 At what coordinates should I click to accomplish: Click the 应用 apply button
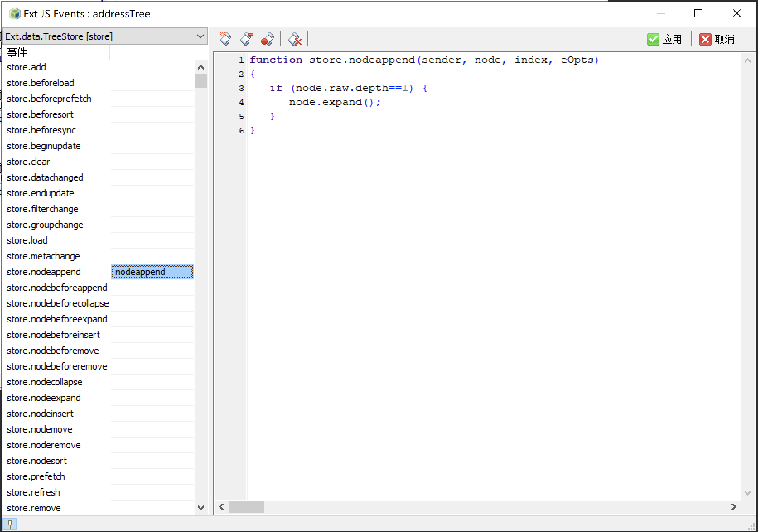pyautogui.click(x=665, y=39)
